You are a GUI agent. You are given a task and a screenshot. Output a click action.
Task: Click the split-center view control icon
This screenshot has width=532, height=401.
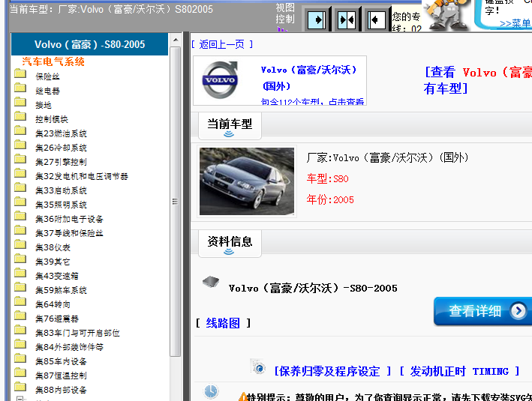pos(346,19)
